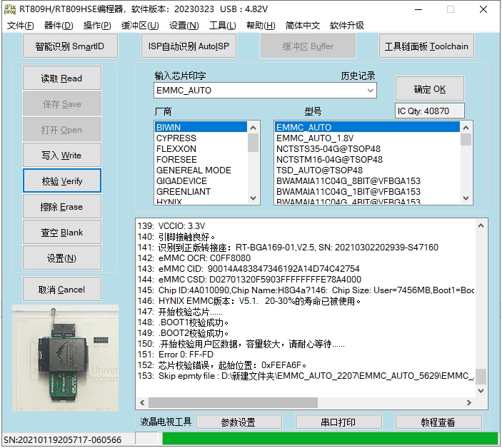Expand the chip marking history dropdown
The image size is (502, 448).
pos(370,91)
